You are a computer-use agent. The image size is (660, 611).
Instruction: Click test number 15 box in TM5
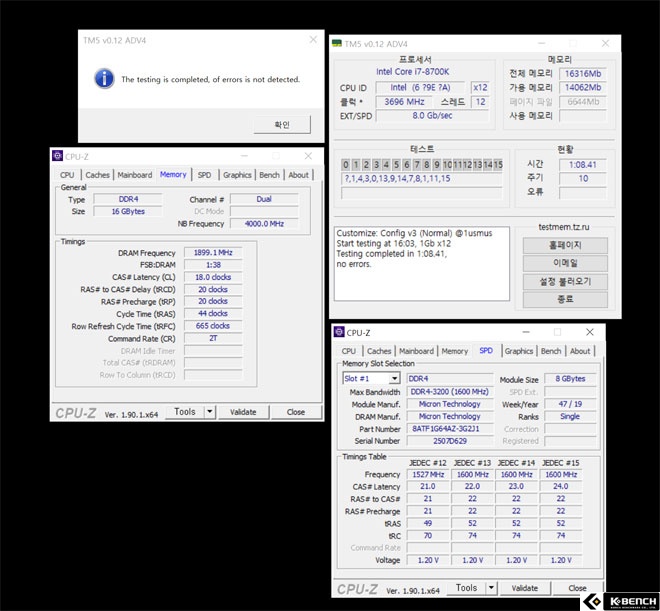tap(498, 165)
